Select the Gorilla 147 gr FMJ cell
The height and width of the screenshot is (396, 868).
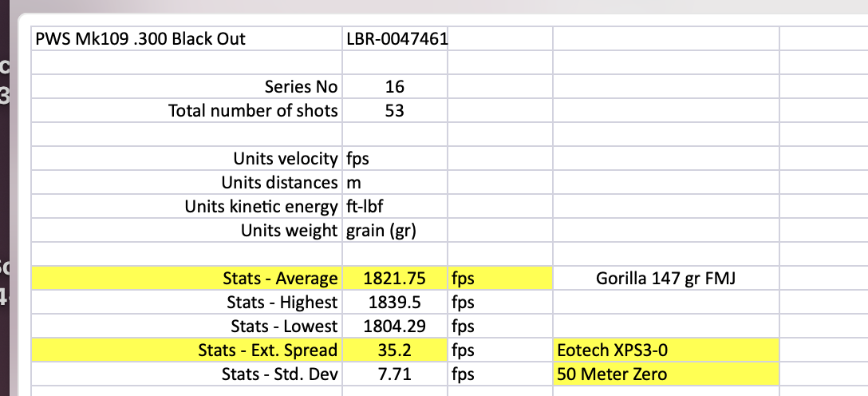666,278
